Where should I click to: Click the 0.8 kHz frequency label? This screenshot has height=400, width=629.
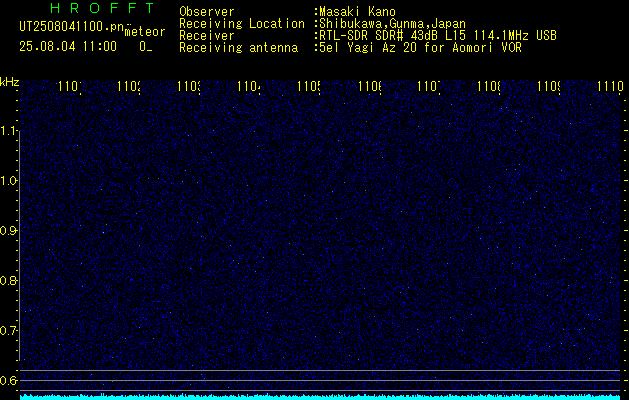8,280
